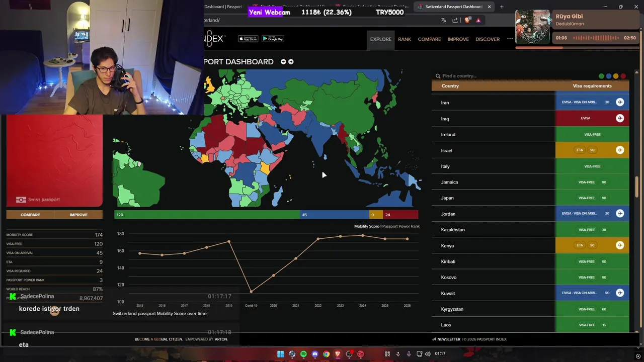Click the search magnifier icon in country list
The width and height of the screenshot is (644, 362).
438,76
